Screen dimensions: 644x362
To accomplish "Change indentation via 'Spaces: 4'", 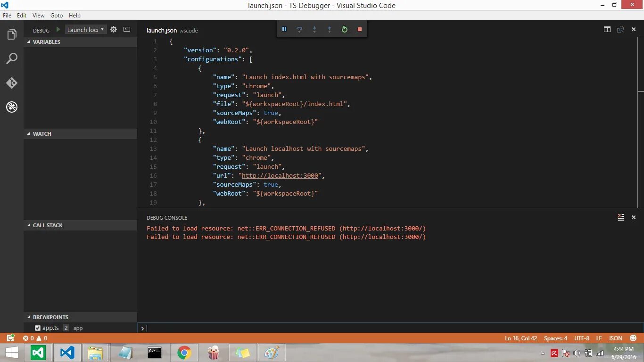I will point(556,338).
